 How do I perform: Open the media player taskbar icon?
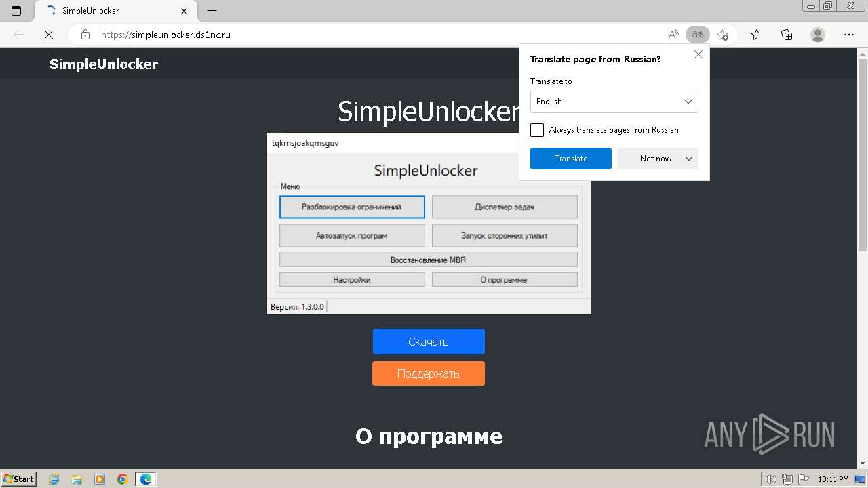(100, 479)
